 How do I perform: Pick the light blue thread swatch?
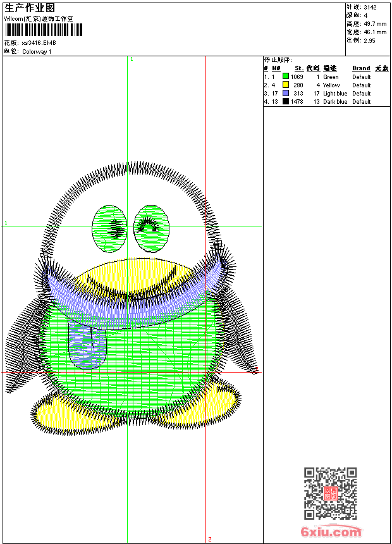(286, 94)
